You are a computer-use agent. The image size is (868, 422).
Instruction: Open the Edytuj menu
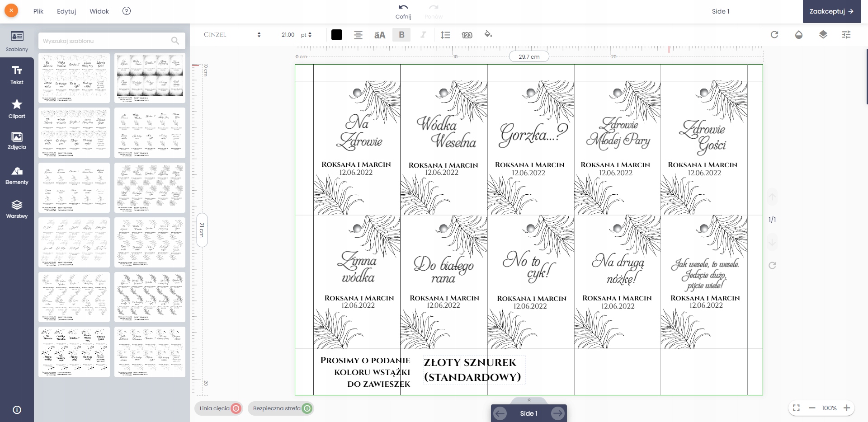(x=66, y=11)
